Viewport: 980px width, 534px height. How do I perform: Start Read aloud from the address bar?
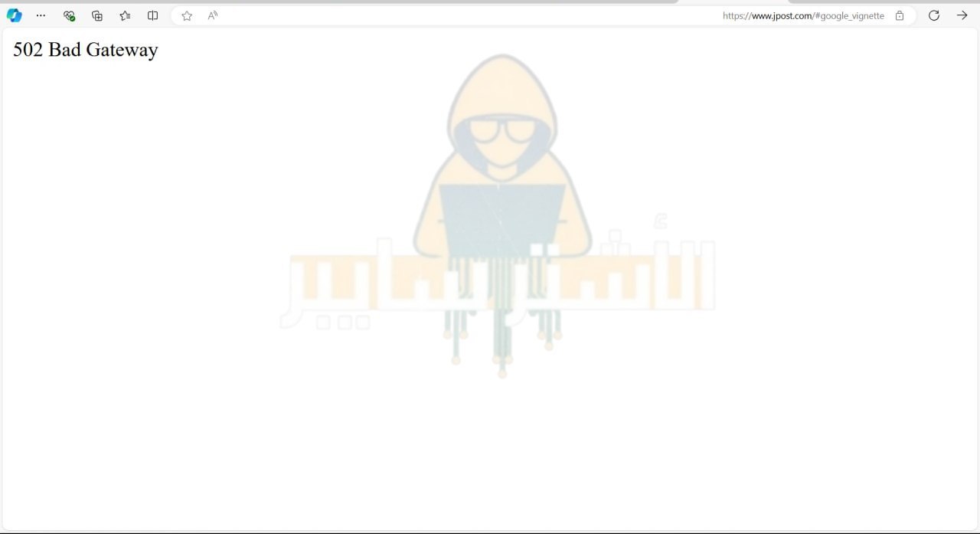click(213, 15)
